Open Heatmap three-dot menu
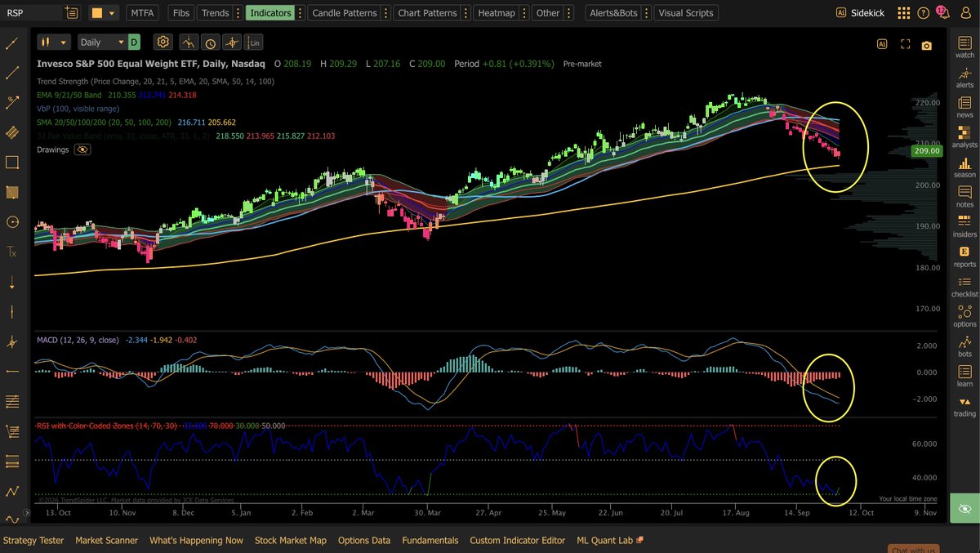 click(x=526, y=13)
